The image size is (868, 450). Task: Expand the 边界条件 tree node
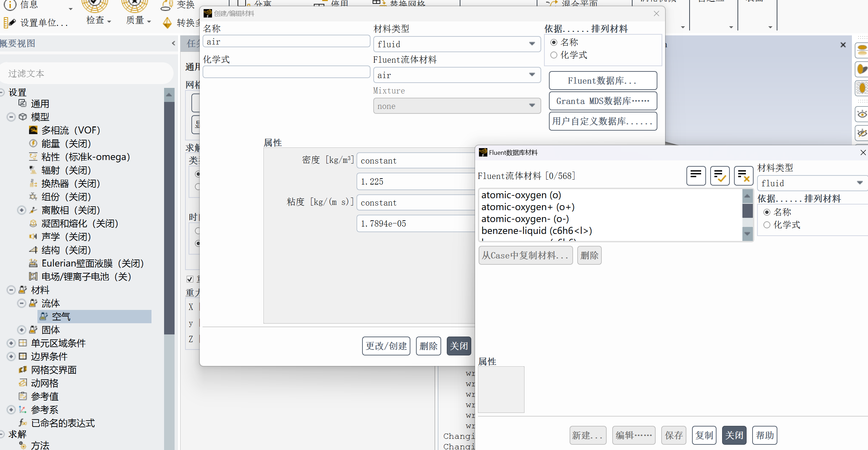[11, 356]
